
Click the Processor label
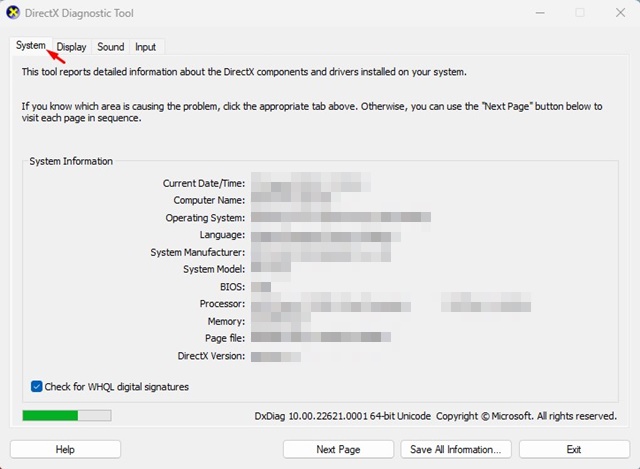coord(222,304)
